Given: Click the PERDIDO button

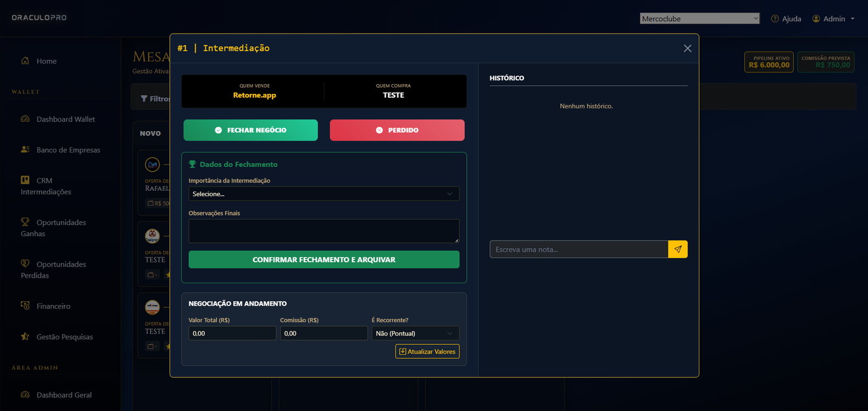Looking at the screenshot, I should tap(397, 130).
